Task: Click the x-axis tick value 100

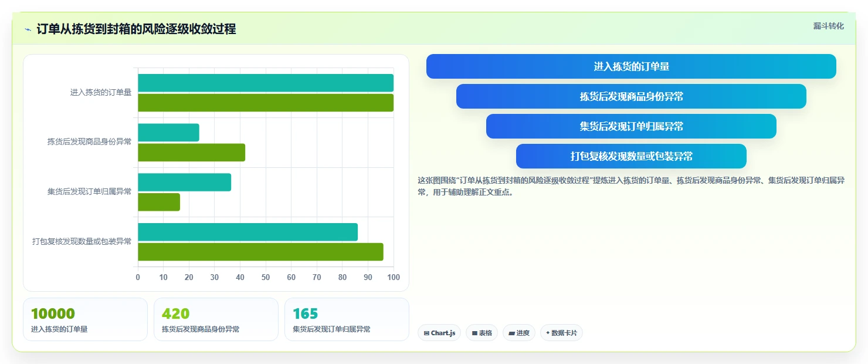Action: tap(394, 277)
